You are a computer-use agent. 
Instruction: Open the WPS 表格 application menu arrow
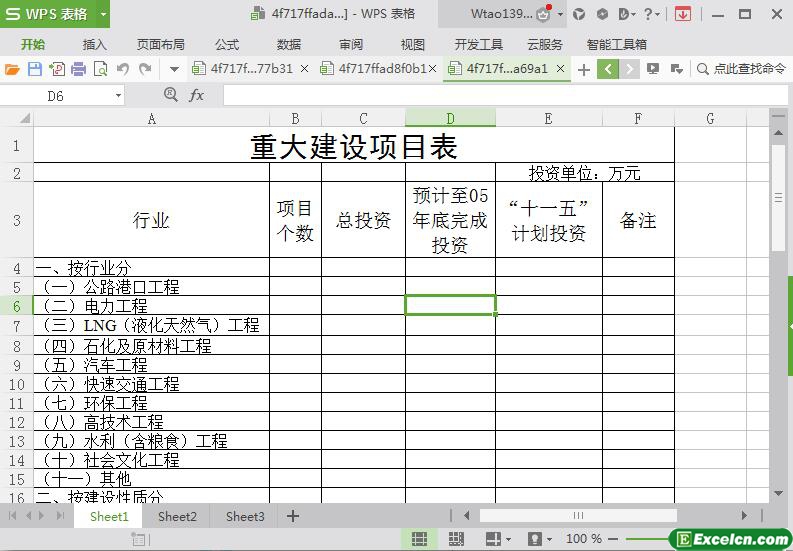coord(103,14)
